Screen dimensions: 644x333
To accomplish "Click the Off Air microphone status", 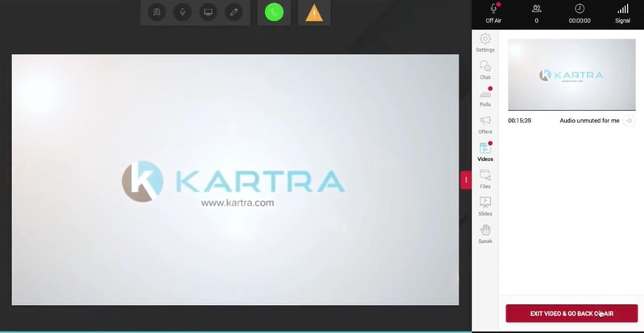I will coord(493,13).
